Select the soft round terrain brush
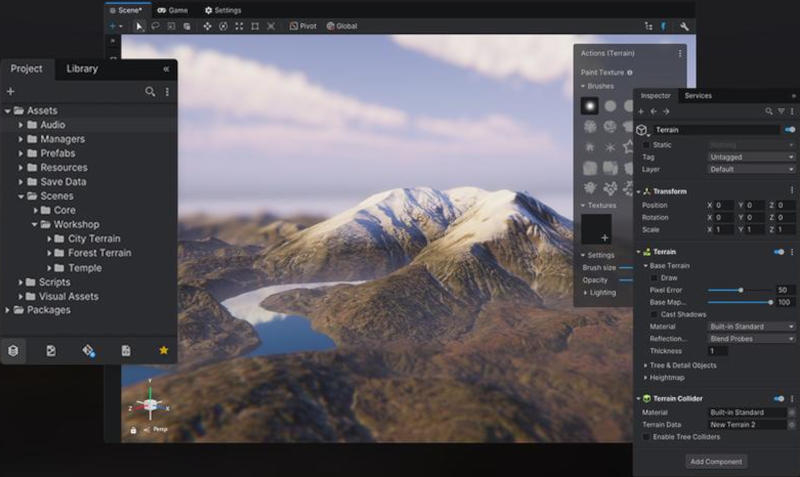Image resolution: width=800 pixels, height=477 pixels. coord(591,106)
